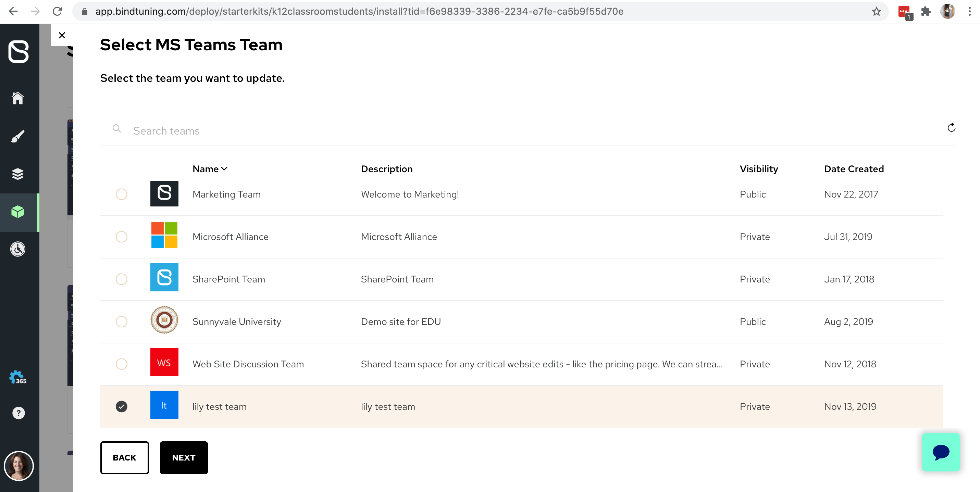Go forward in the browser
980x492 pixels.
[x=35, y=11]
